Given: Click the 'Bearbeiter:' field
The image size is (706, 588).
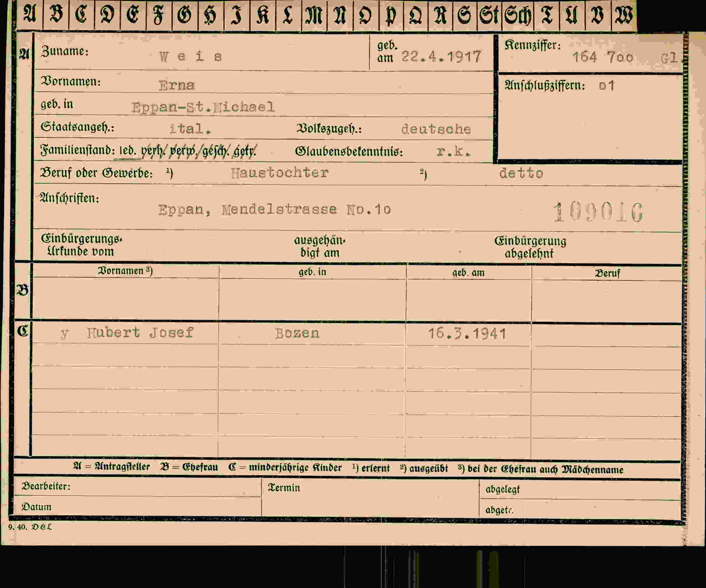Looking at the screenshot, I should 137,487.
